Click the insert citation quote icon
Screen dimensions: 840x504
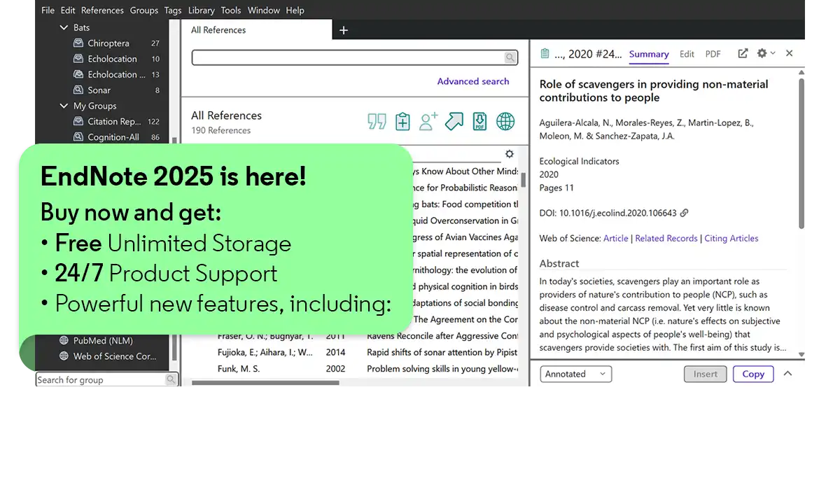377,122
